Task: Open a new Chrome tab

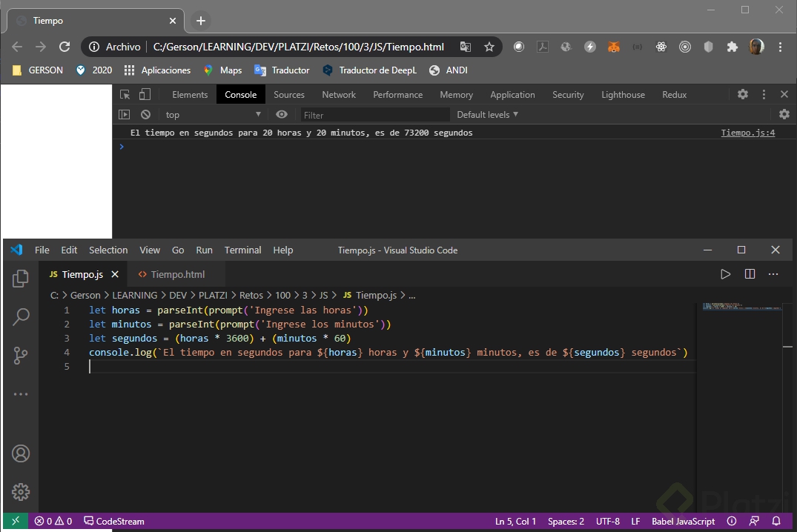Action: (x=201, y=21)
